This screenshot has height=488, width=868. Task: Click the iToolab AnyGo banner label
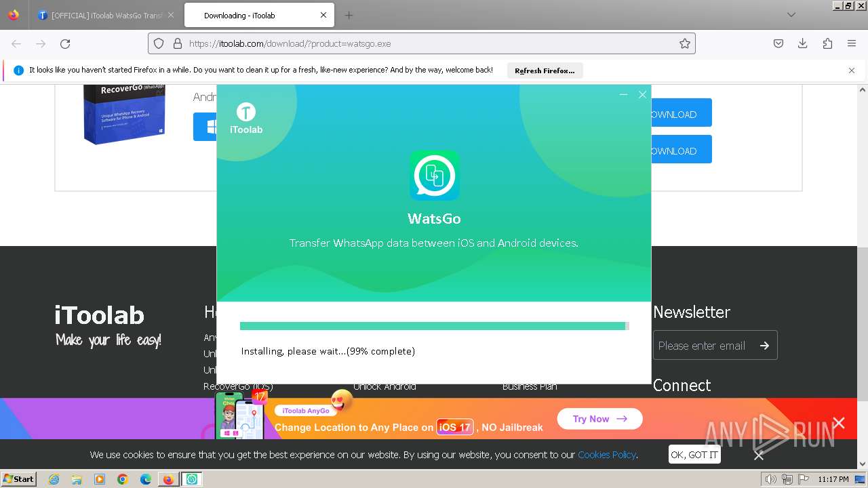[306, 411]
